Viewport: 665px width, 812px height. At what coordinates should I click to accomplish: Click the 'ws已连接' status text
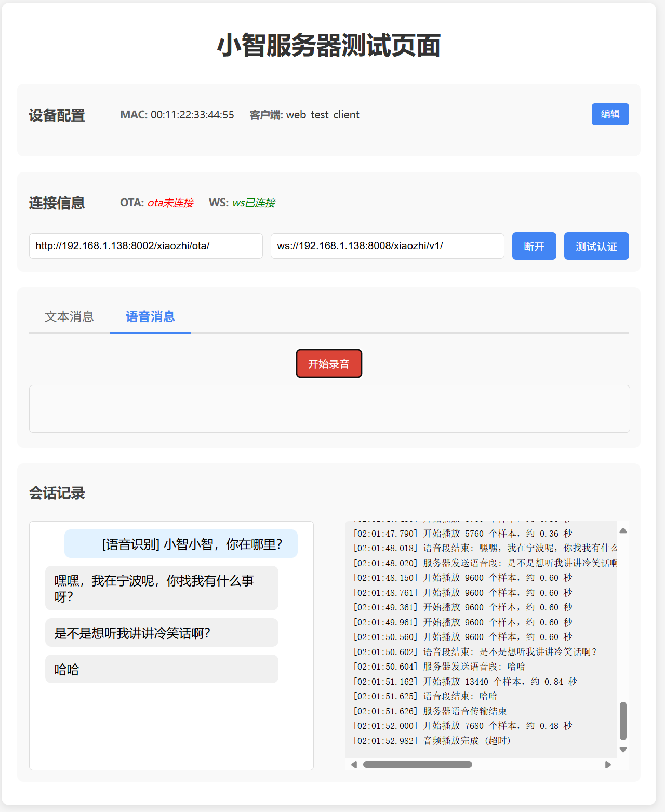tap(254, 203)
